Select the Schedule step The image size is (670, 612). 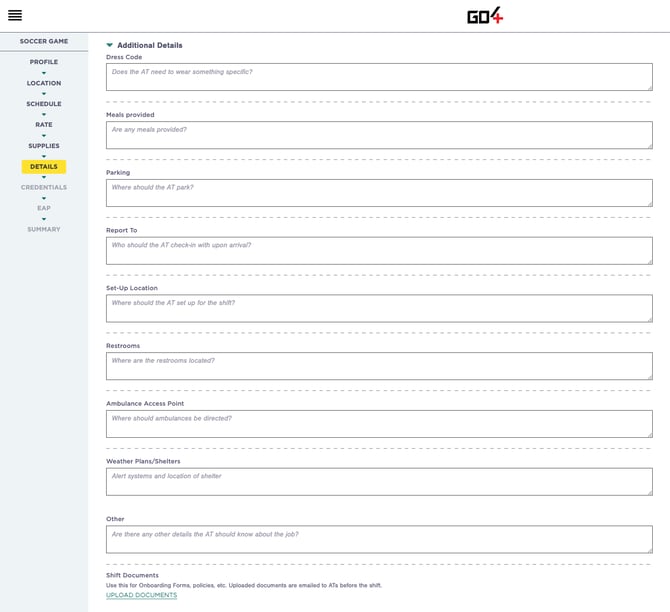(44, 104)
